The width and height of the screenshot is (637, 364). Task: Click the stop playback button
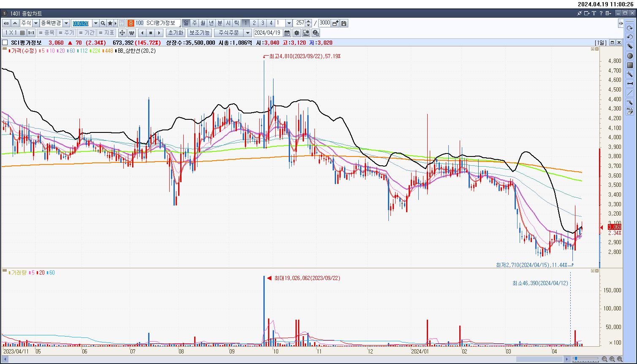[151, 33]
